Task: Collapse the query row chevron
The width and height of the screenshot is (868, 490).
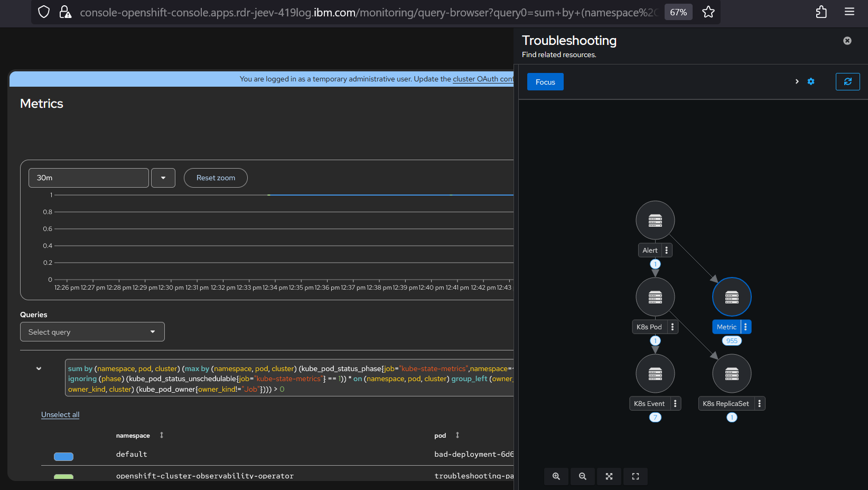Action: (39, 368)
